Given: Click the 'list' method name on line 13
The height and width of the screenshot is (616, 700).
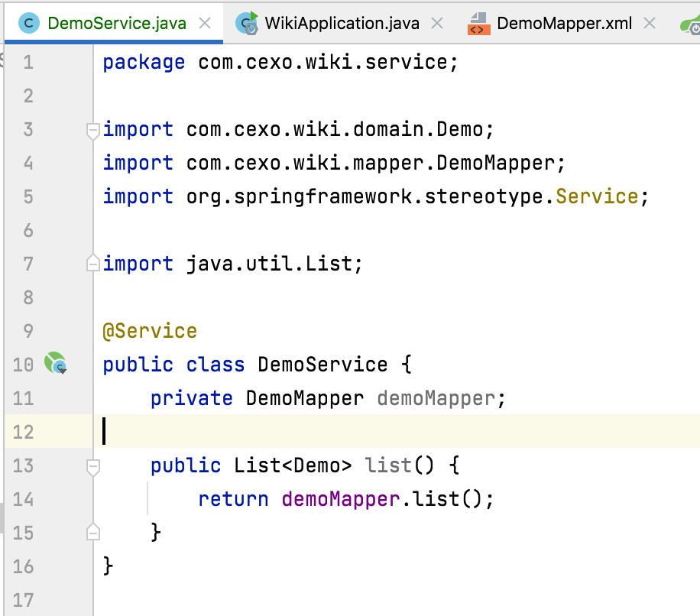Looking at the screenshot, I should pos(388,465).
